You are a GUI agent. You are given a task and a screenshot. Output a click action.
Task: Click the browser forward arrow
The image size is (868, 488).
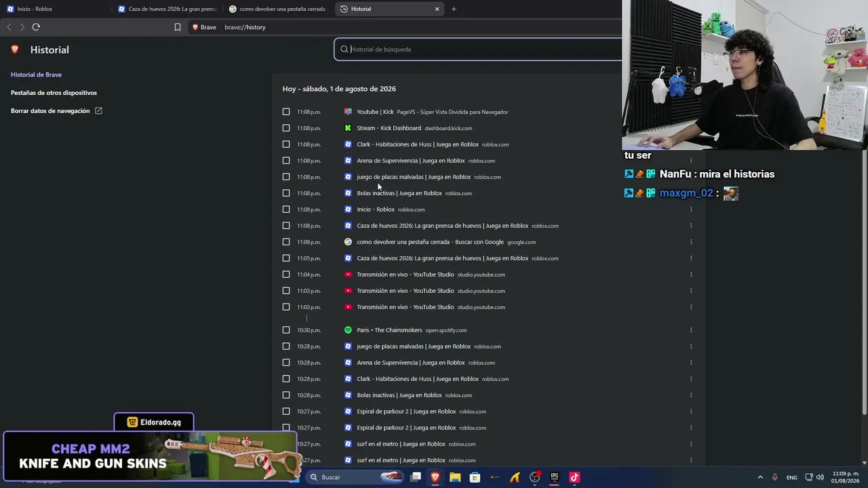pos(22,27)
